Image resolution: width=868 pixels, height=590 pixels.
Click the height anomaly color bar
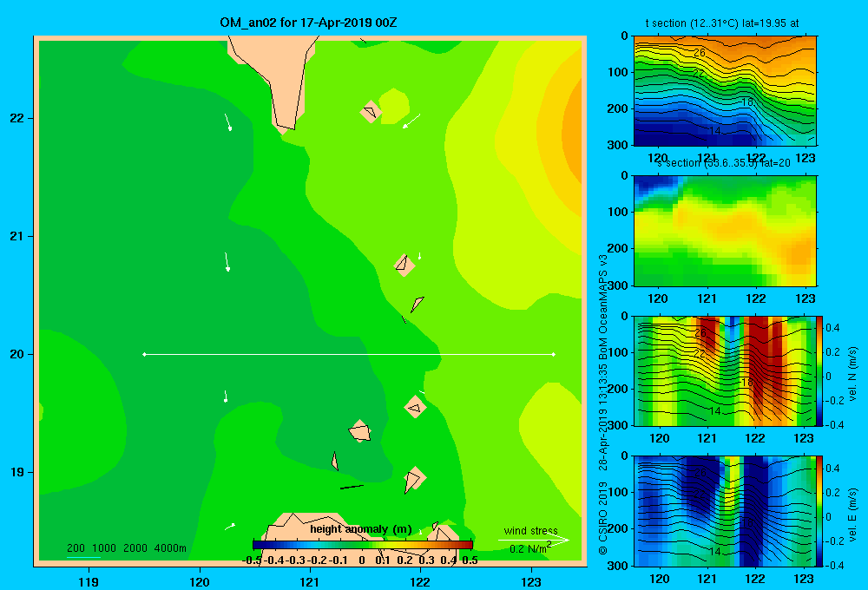pyautogui.click(x=363, y=545)
